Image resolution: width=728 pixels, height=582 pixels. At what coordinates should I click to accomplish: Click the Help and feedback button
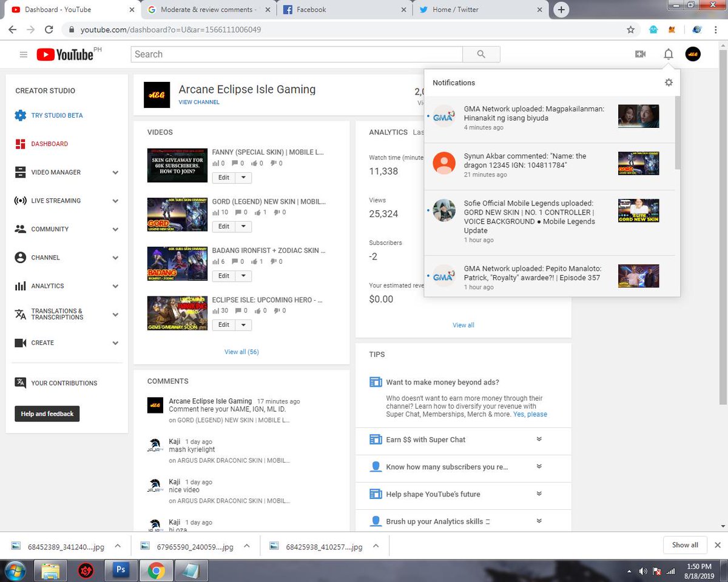(47, 414)
